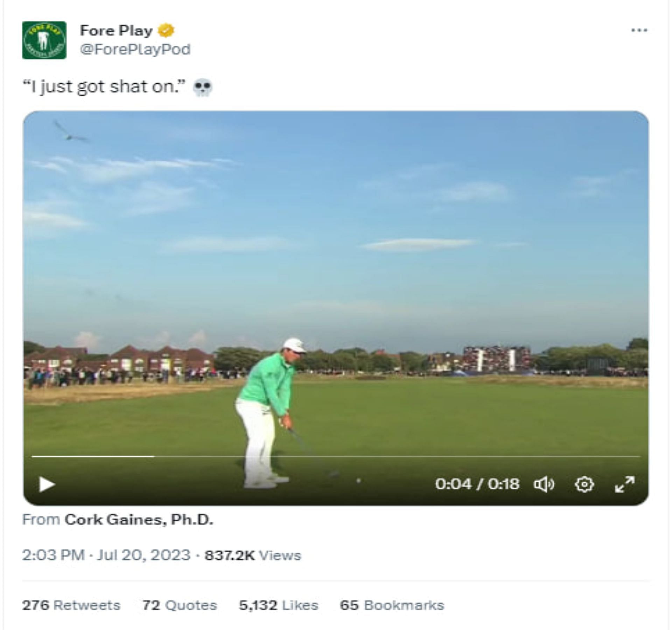
Task: View the 276 Retweets list
Action: click(x=71, y=605)
